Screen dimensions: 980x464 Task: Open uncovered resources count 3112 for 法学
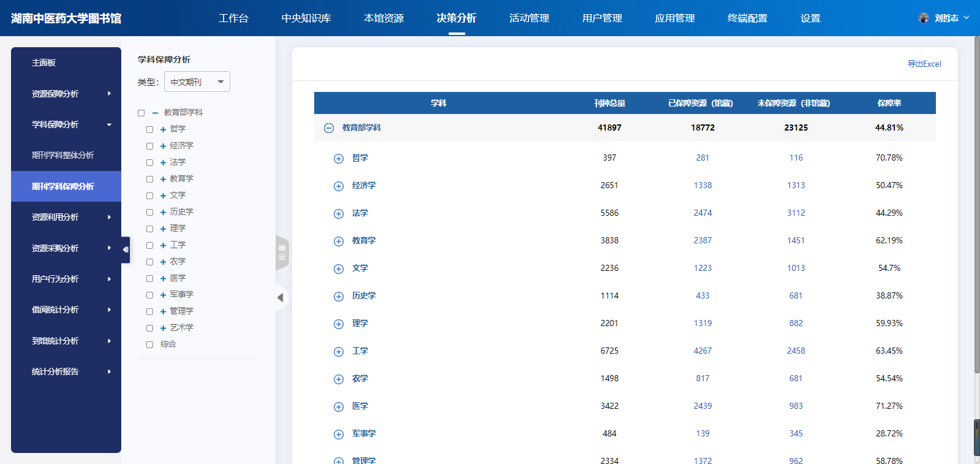[x=796, y=213]
